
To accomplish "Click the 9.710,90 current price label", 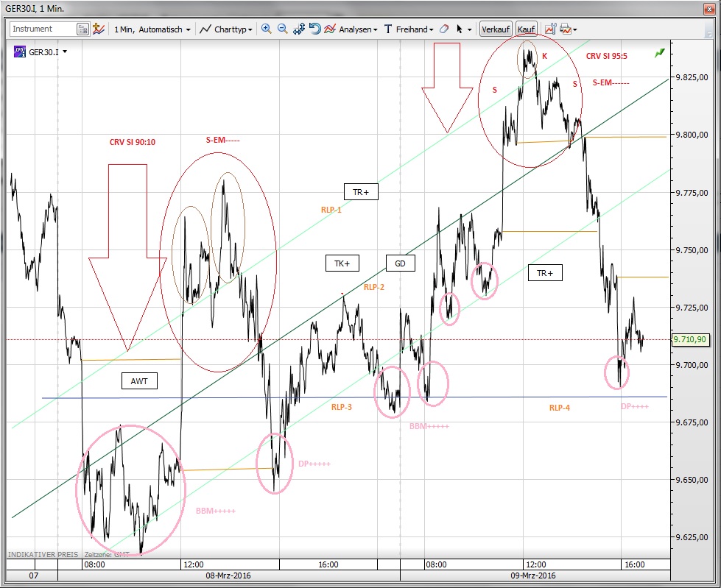I will click(689, 339).
